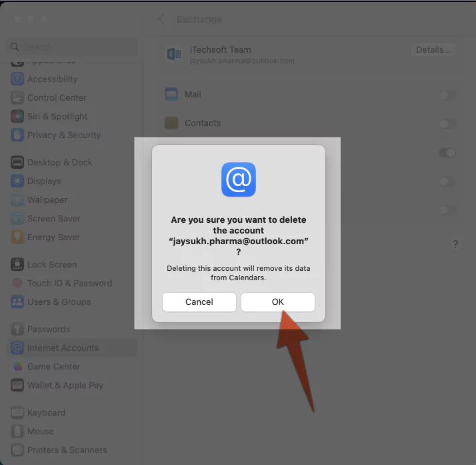The height and width of the screenshot is (465, 476).
Task: Open Energy Saver settings label
Action: click(x=54, y=238)
